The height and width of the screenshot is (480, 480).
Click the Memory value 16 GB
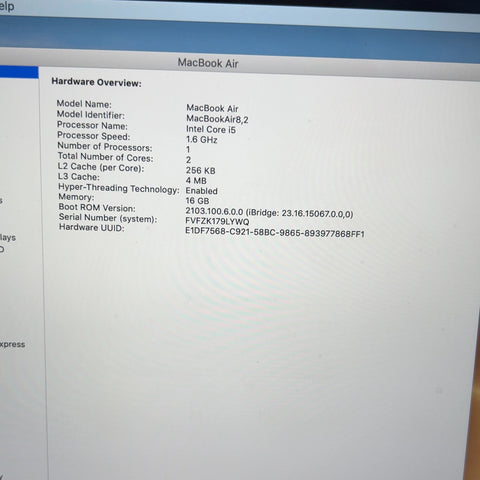tap(197, 201)
